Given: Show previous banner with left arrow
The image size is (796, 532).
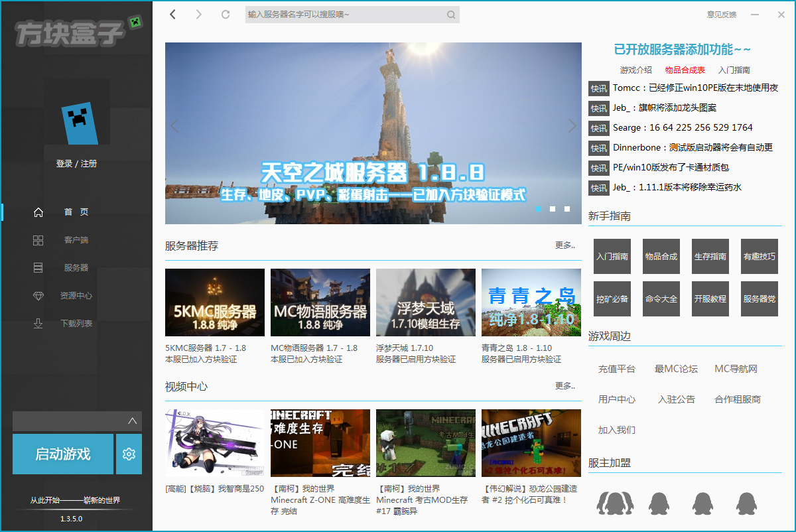Looking at the screenshot, I should pos(175,125).
